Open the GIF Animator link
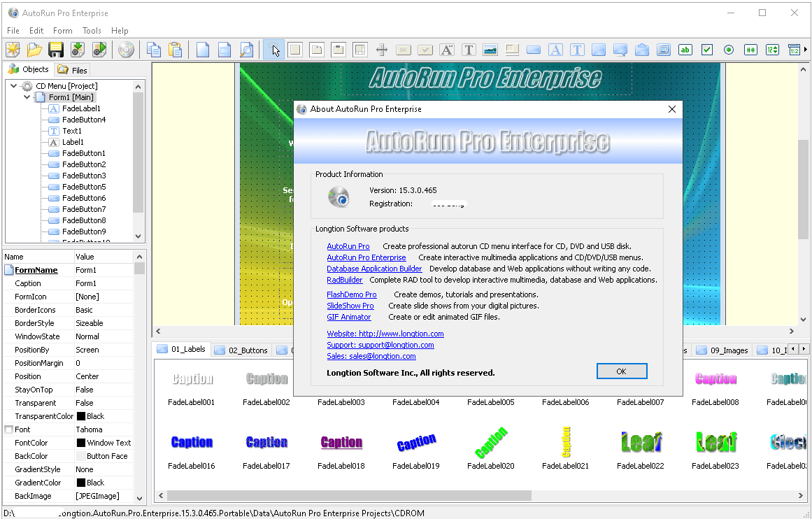Viewport: 812px width, 519px height. tap(348, 317)
